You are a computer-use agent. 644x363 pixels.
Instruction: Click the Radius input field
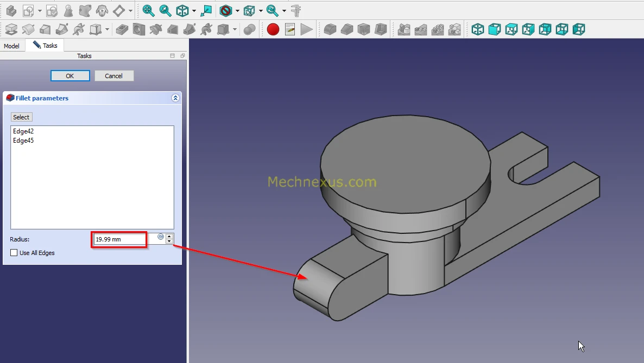[119, 239]
